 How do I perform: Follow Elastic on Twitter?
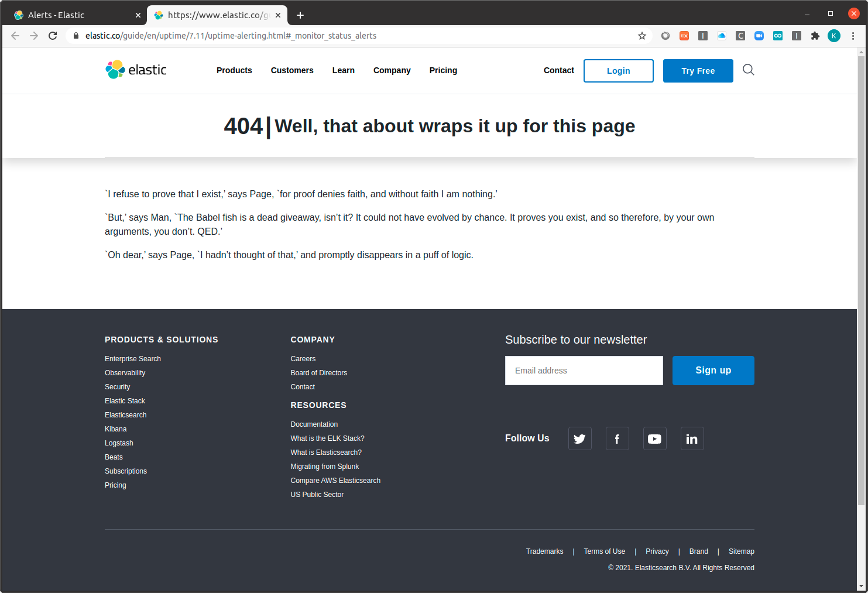tap(579, 438)
